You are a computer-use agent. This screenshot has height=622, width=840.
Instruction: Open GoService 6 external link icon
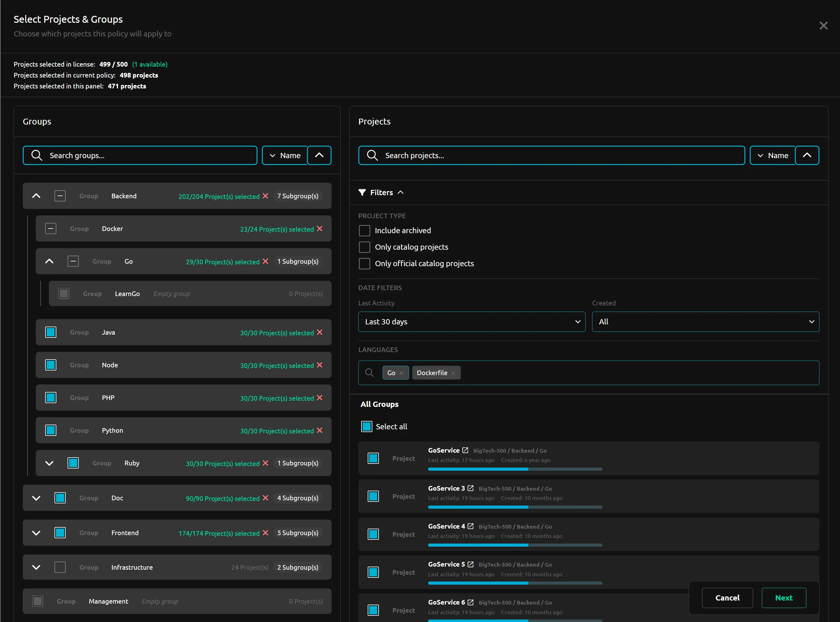[x=471, y=602]
